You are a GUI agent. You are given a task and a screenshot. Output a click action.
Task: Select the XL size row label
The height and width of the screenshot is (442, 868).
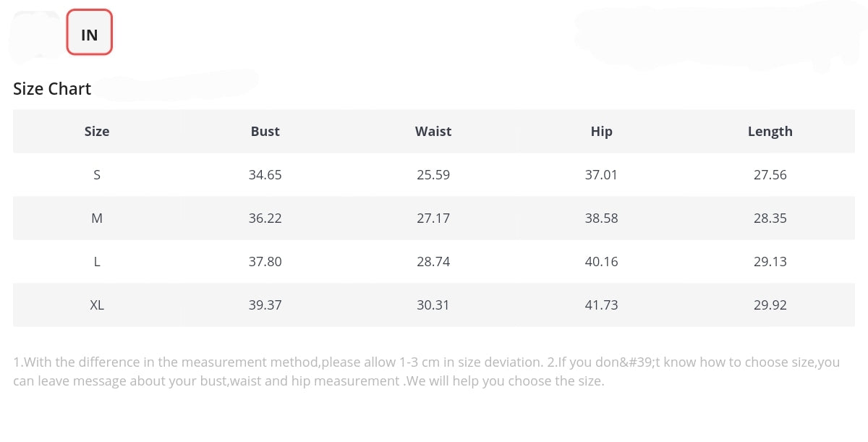[x=97, y=305]
